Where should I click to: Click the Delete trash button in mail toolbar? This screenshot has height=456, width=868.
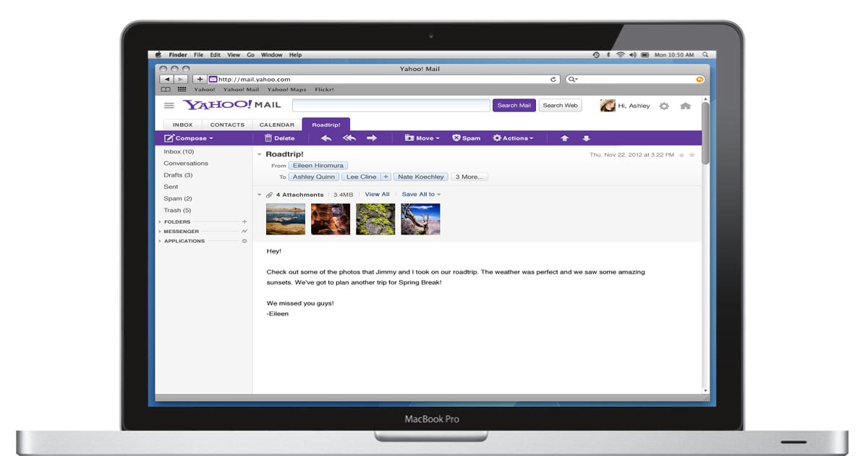tap(279, 138)
